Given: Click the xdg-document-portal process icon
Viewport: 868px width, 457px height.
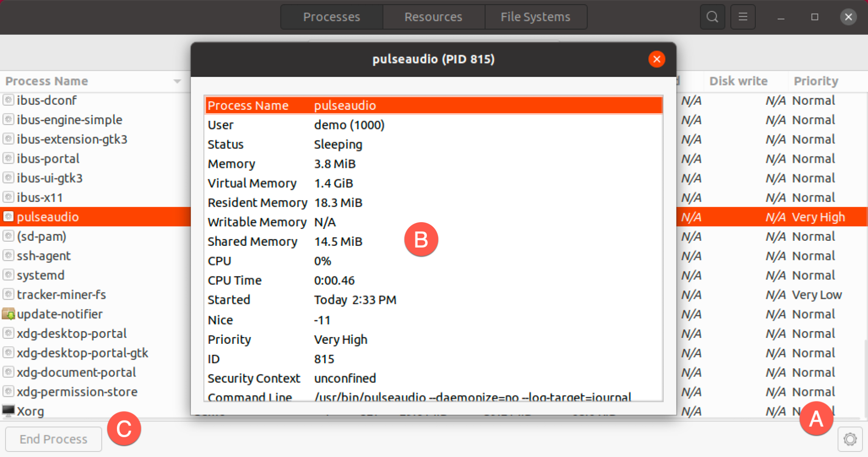Looking at the screenshot, I should coord(8,372).
